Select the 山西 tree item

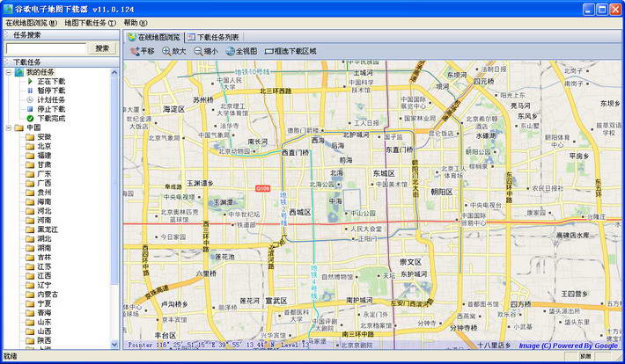tap(44, 331)
